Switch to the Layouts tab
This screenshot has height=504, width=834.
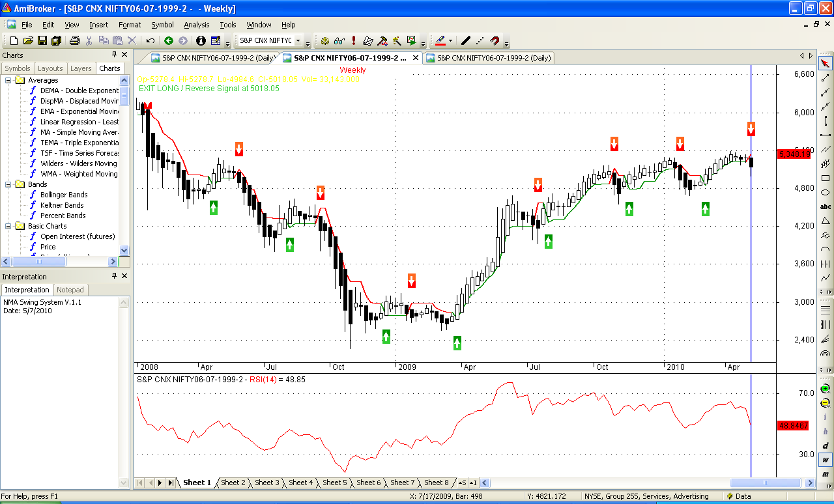(50, 68)
